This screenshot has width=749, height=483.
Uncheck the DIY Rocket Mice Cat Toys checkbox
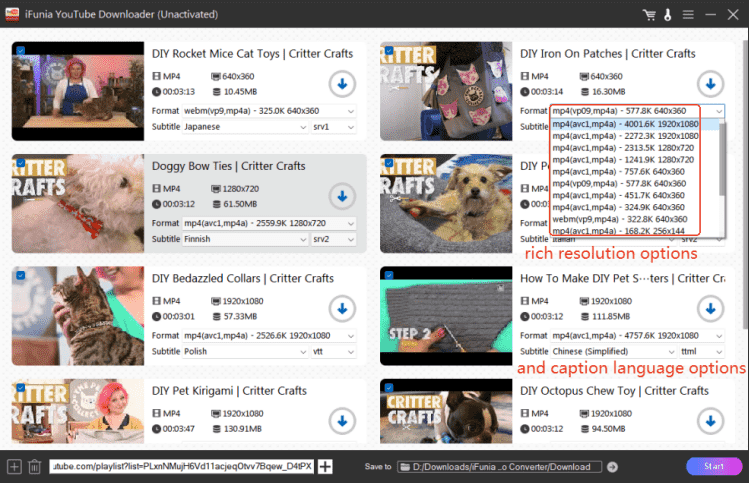[x=21, y=50]
